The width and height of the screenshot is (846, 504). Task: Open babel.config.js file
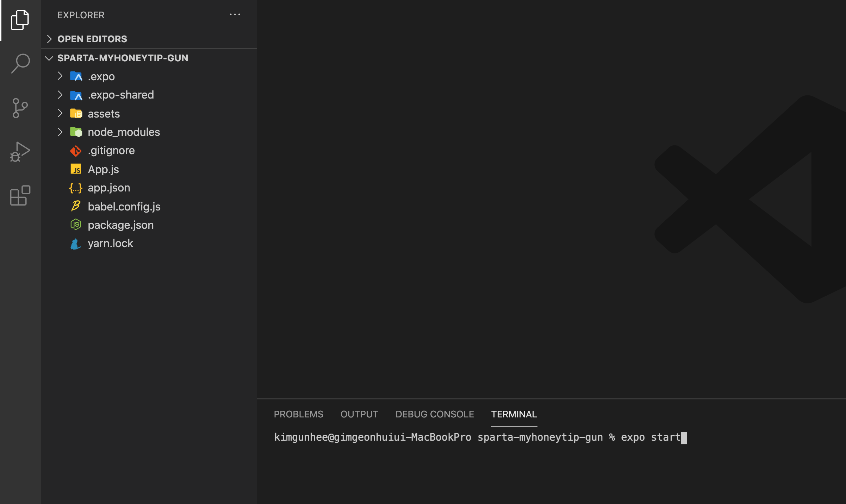pyautogui.click(x=124, y=207)
